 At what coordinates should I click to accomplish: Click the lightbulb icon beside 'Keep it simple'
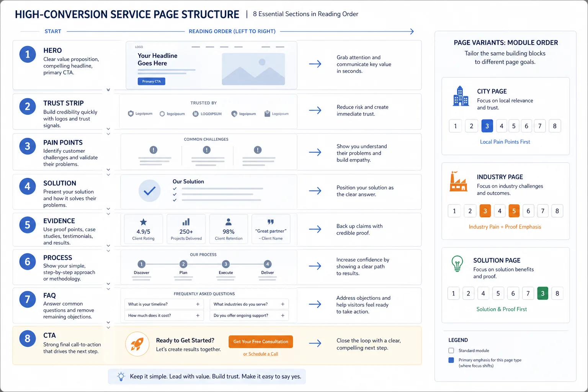pos(121,376)
